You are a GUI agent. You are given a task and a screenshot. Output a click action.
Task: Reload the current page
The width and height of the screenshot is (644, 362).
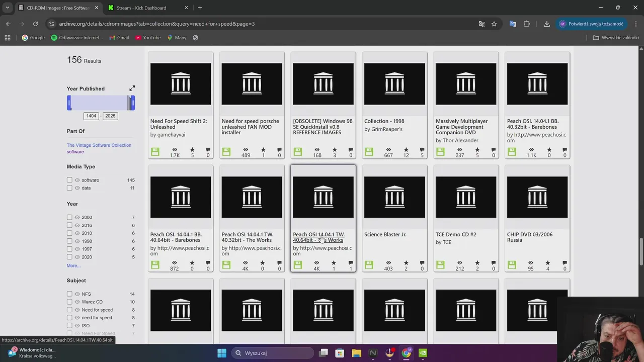tap(35, 24)
